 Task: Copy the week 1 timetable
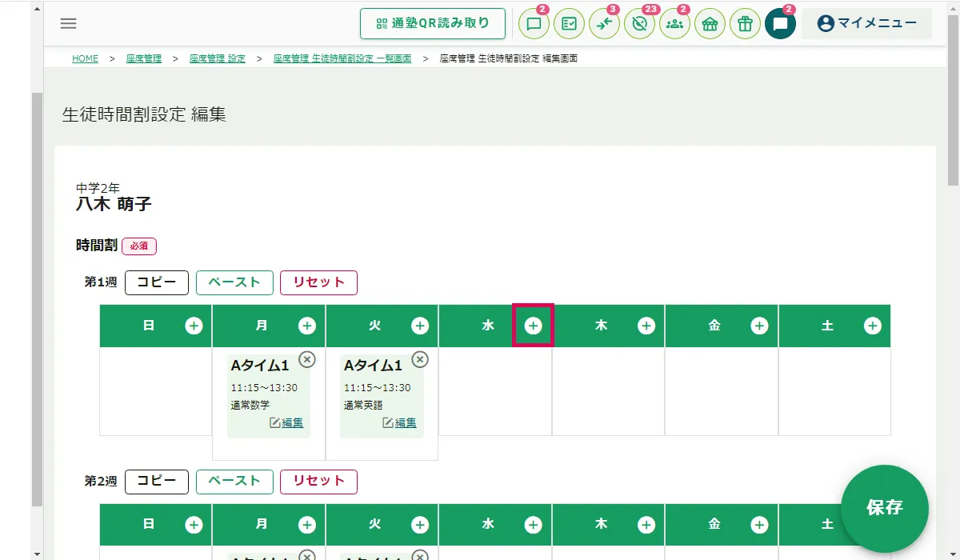pos(157,282)
